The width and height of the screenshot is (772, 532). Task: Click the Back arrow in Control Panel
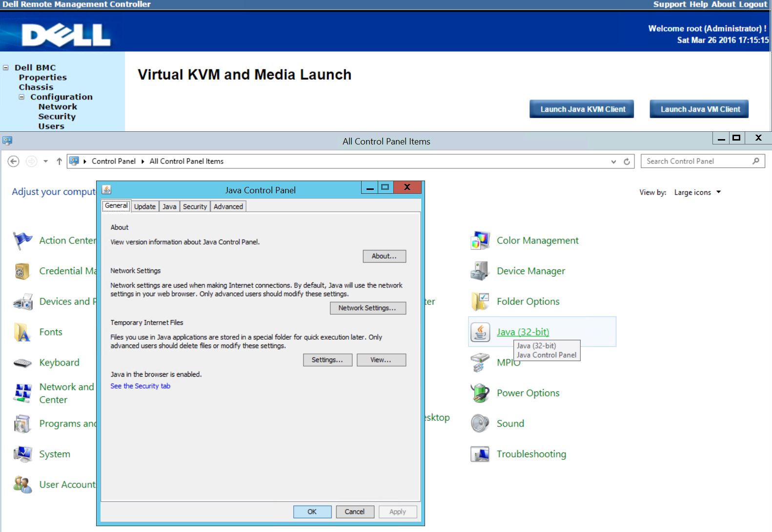(14, 161)
